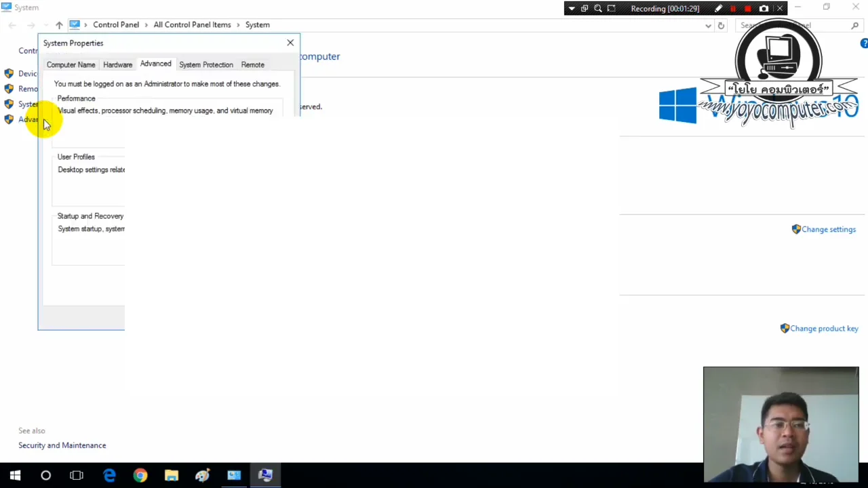Select the region capture rectangle icon
The image size is (868, 488).
coord(611,8)
